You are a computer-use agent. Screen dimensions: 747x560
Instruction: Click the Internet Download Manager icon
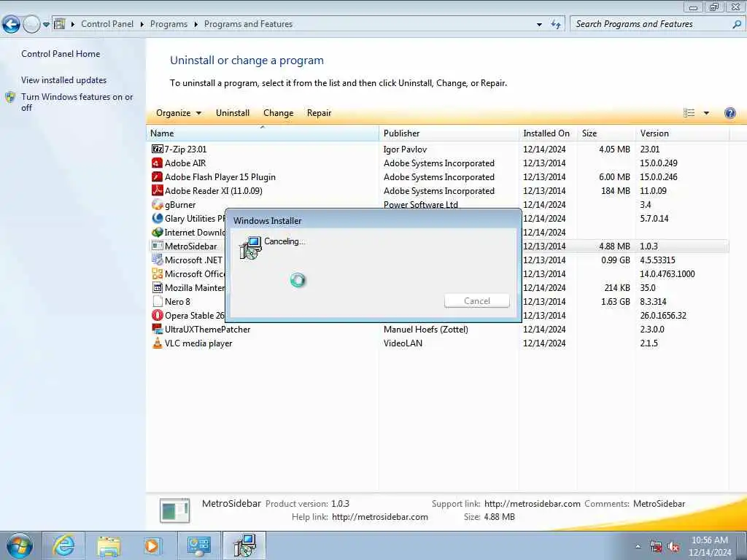point(158,233)
